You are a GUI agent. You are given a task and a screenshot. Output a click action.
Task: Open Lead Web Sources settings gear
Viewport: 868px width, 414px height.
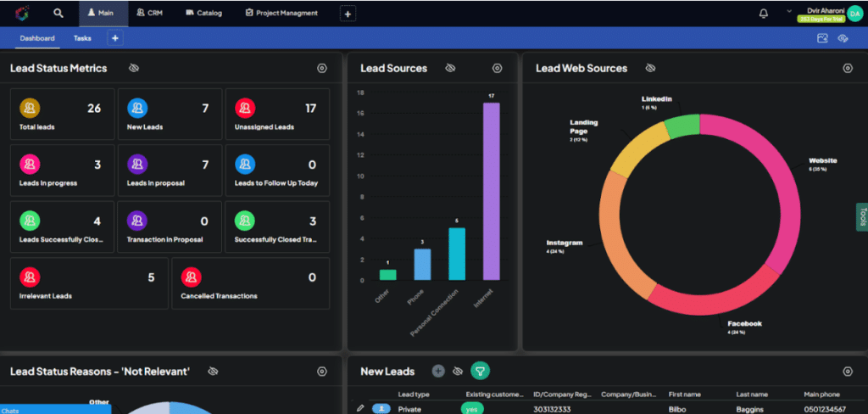tap(848, 68)
